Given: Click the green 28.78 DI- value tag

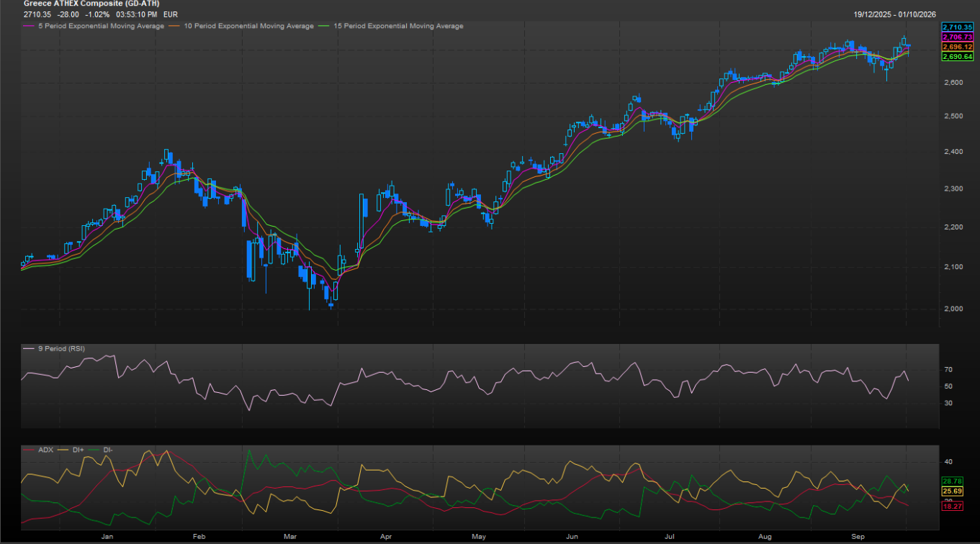Looking at the screenshot, I should tap(953, 480).
